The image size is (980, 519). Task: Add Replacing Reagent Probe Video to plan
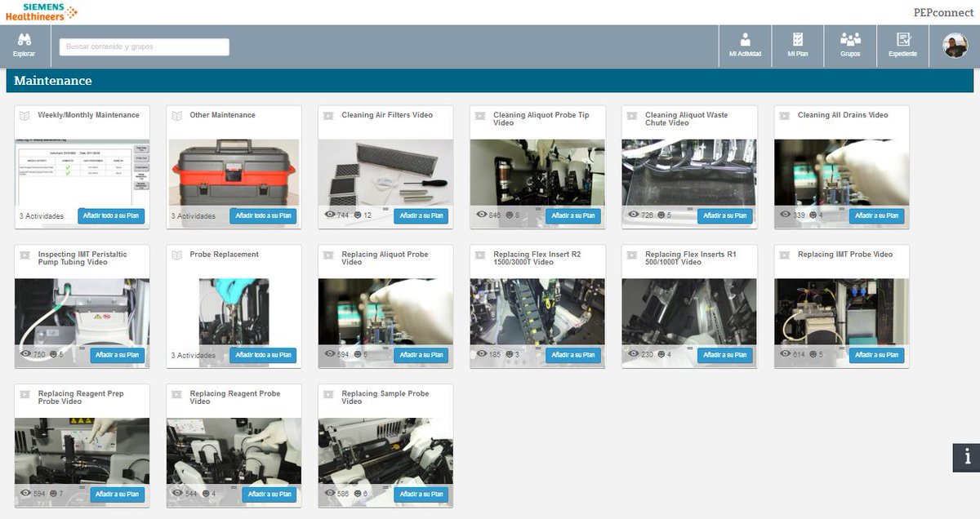coord(269,495)
